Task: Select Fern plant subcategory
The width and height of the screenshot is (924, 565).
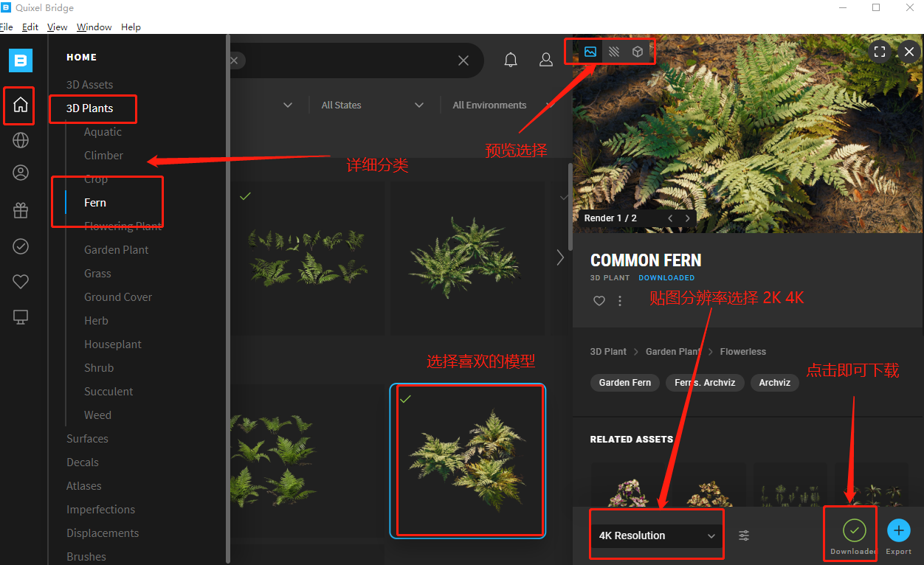Action: pos(95,203)
